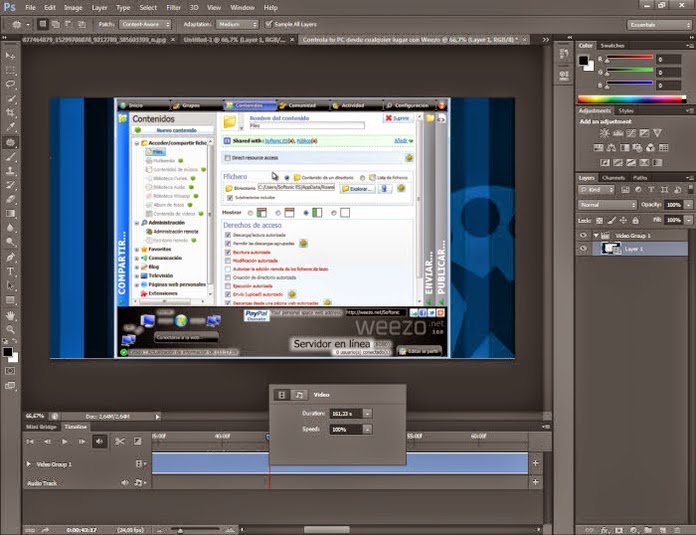This screenshot has height=535, width=696.
Task: Select the Rectangular Marquee tool
Action: pyautogui.click(x=10, y=70)
